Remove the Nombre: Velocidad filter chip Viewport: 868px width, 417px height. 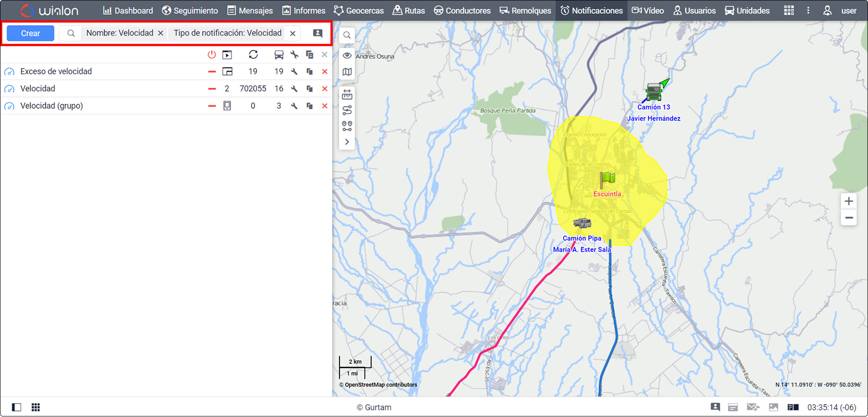tap(160, 33)
